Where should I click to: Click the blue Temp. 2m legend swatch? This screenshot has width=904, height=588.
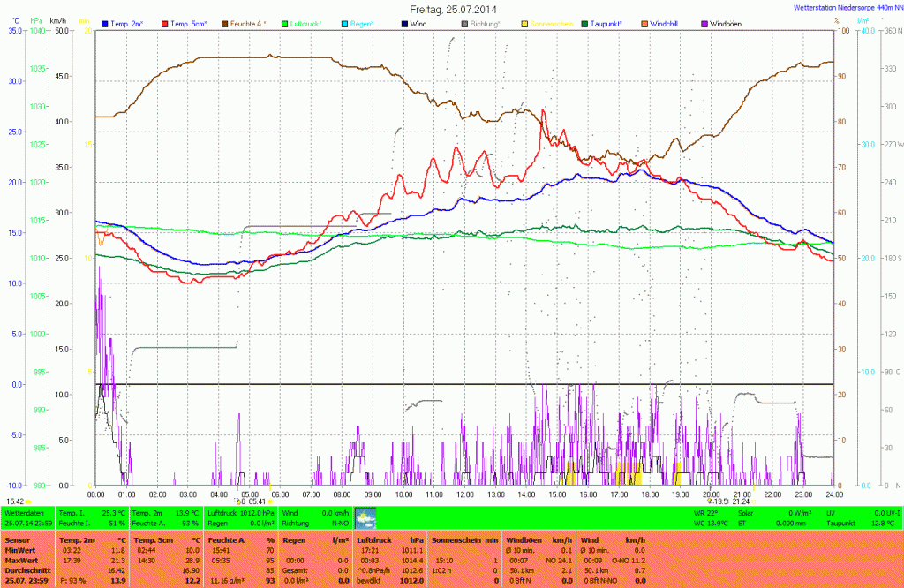(105, 23)
